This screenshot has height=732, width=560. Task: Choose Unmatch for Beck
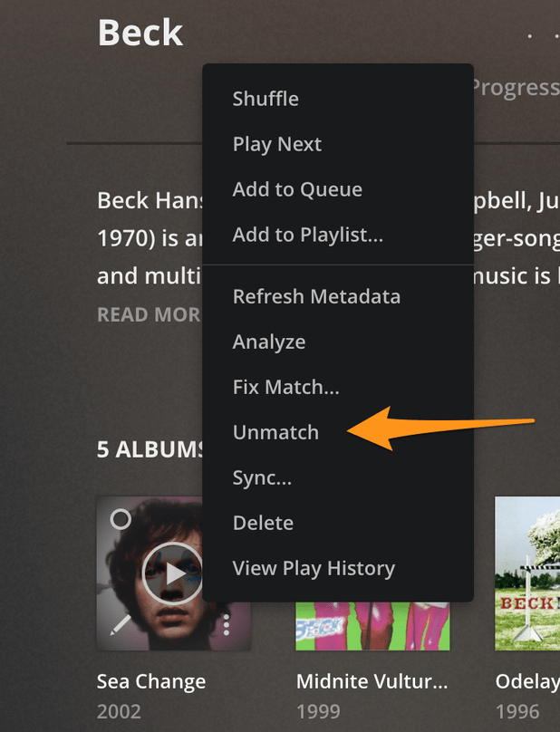[338, 432]
